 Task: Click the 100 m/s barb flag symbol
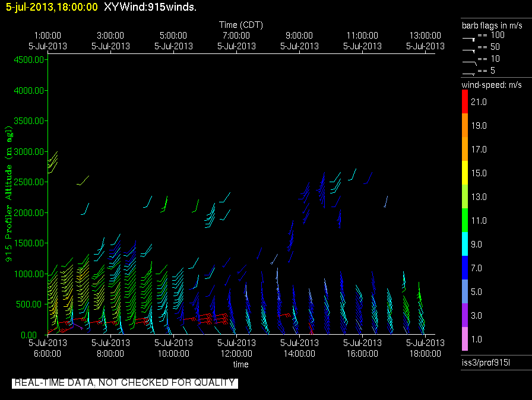pyautogui.click(x=469, y=37)
